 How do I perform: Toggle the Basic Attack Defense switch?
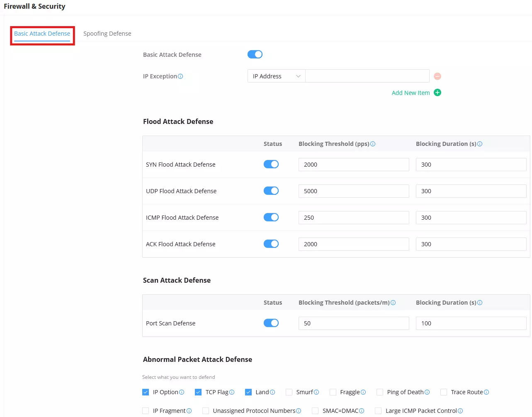coord(255,54)
